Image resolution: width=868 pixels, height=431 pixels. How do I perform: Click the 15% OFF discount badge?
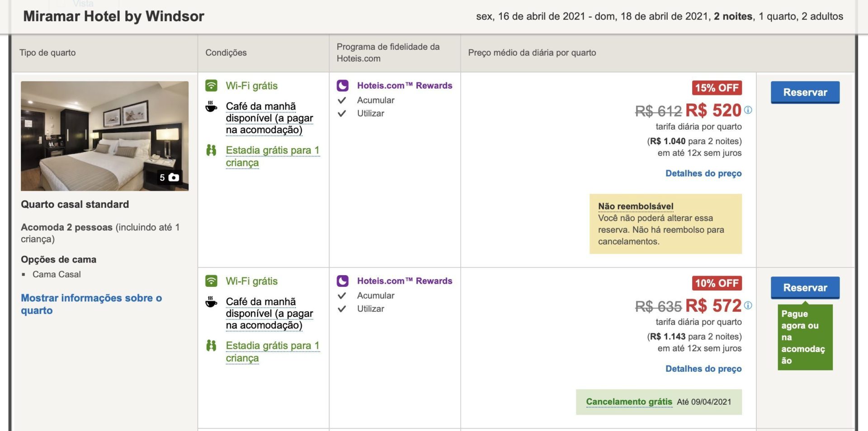click(717, 88)
